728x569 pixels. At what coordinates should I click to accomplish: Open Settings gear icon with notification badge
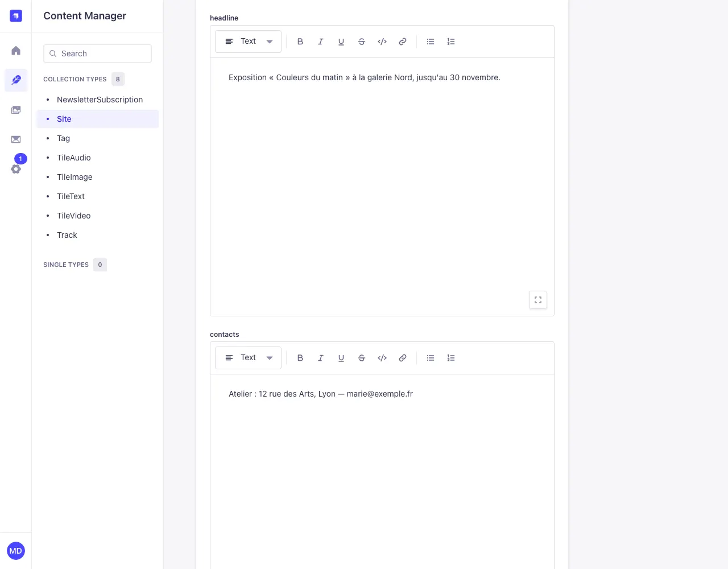(x=16, y=169)
